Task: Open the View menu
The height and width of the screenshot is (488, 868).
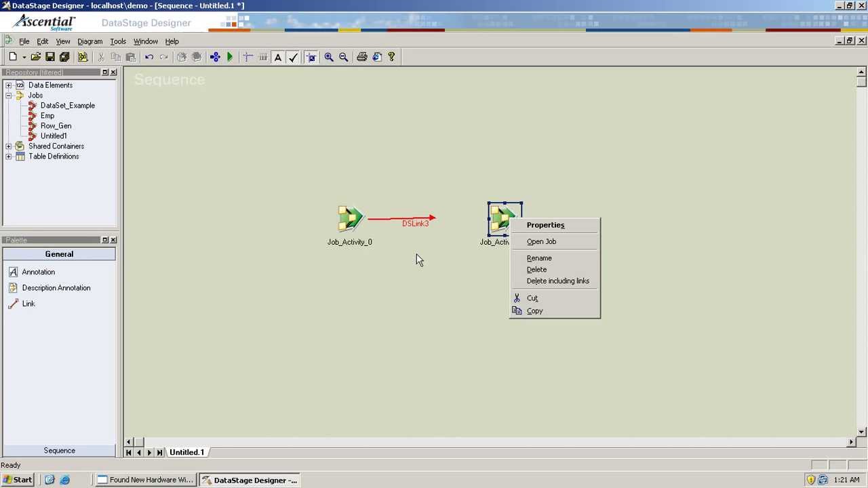Action: [x=63, y=41]
